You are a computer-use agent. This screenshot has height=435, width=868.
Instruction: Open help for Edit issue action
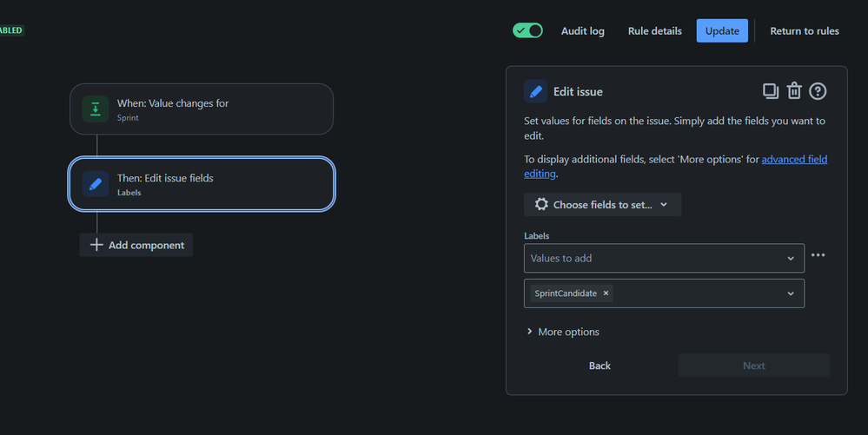(818, 91)
